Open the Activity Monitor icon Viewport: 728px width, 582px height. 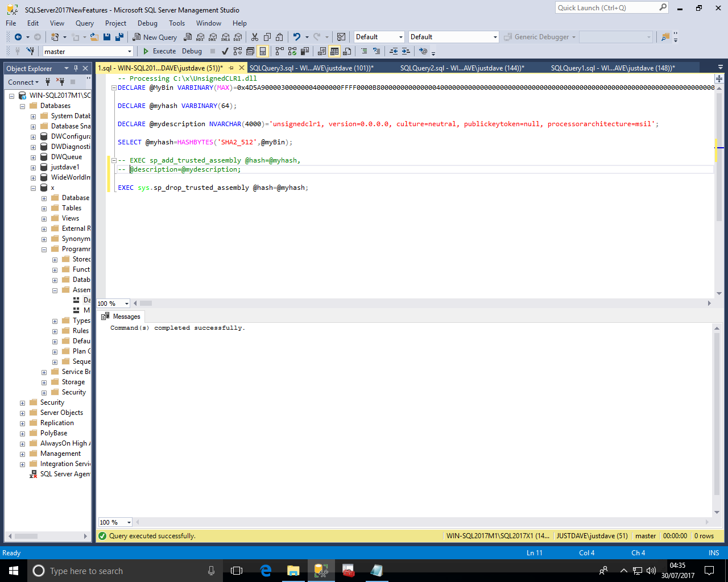[341, 37]
